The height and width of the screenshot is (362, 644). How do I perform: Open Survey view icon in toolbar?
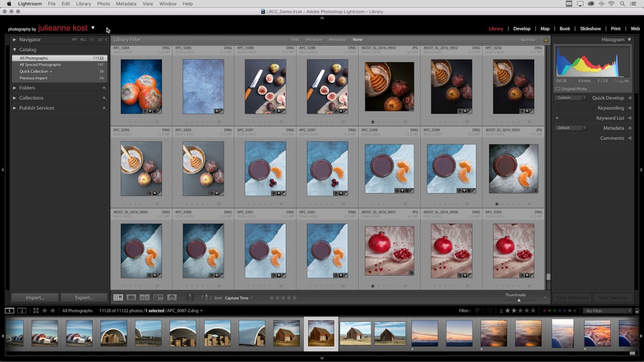pos(158,298)
